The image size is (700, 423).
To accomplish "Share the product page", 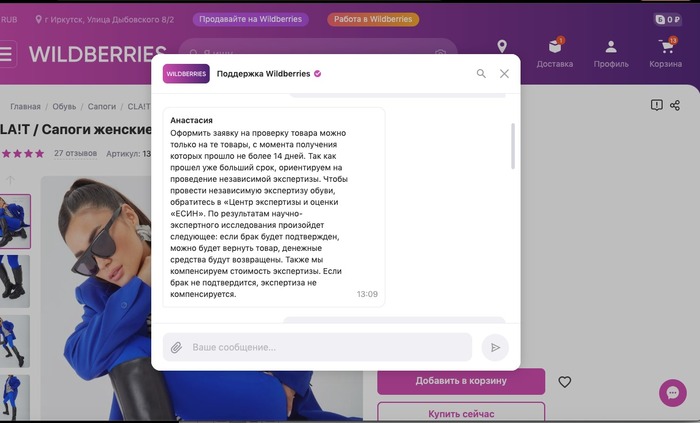I will (675, 105).
